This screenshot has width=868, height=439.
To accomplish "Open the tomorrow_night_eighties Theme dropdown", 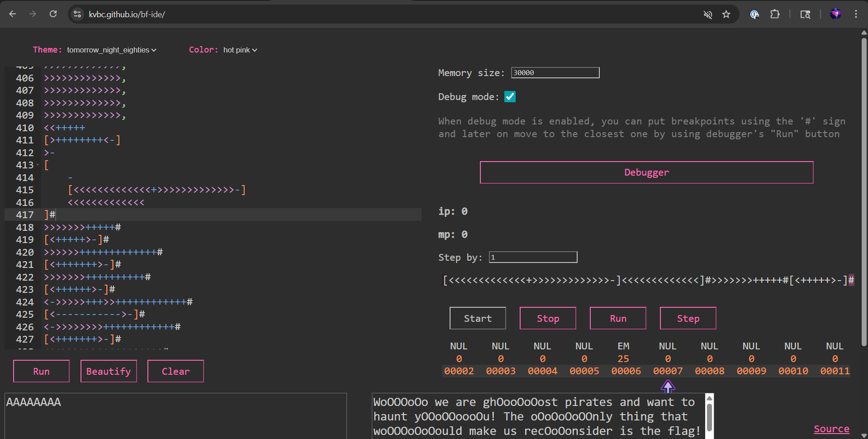I will point(111,50).
